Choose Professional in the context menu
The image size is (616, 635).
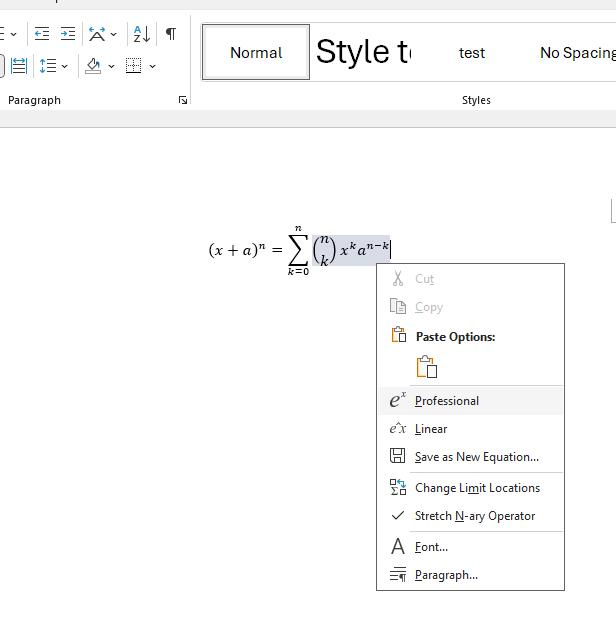[471, 401]
